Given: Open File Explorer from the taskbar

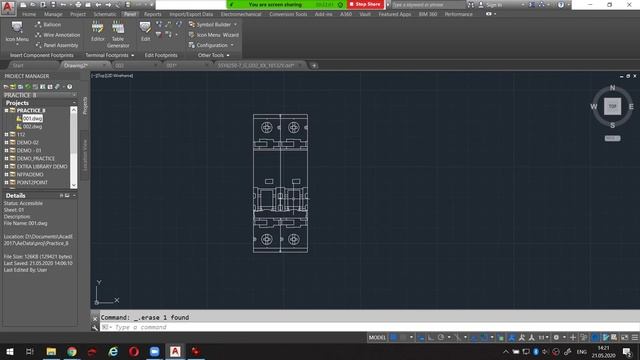Looking at the screenshot, I should 51,351.
